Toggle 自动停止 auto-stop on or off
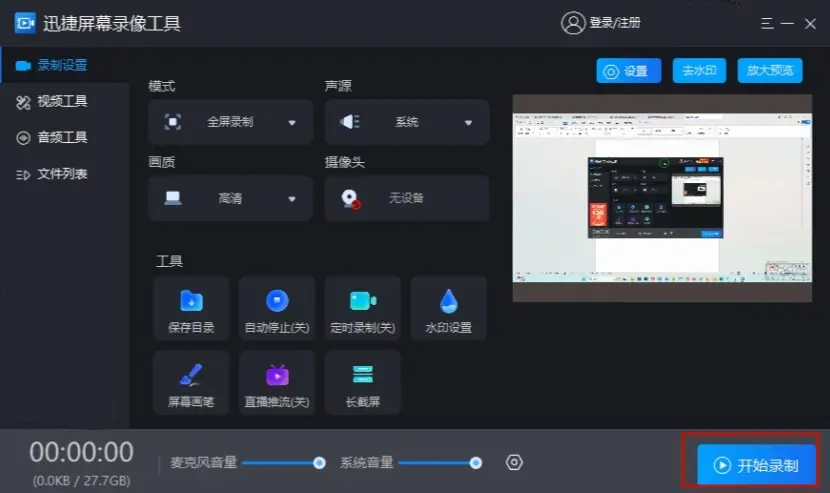 tap(277, 309)
